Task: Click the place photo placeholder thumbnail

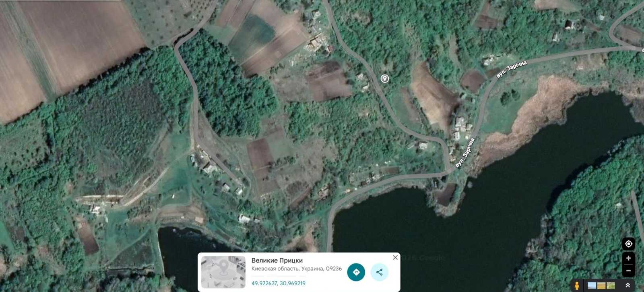Action: click(223, 272)
